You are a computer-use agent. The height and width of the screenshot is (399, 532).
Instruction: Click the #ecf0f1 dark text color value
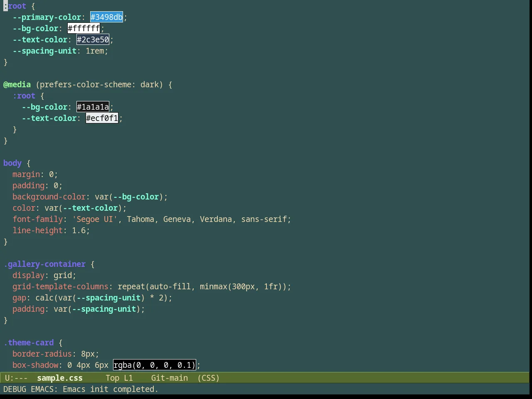tap(102, 118)
